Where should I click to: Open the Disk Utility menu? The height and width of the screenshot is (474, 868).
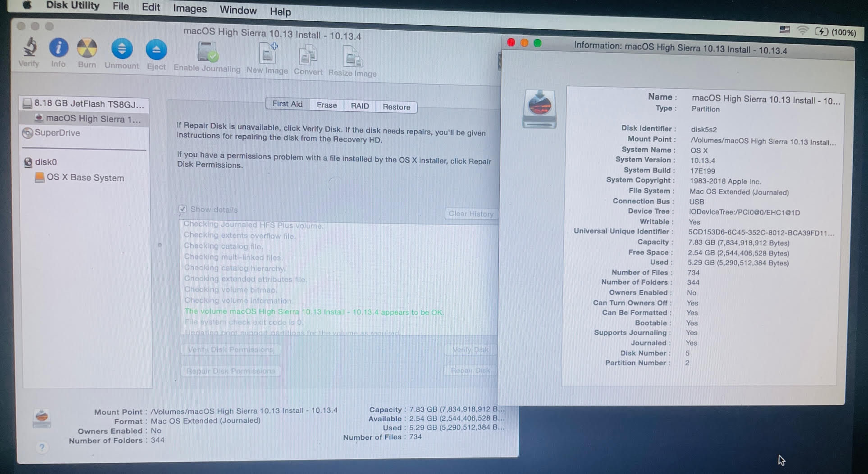(73, 5)
